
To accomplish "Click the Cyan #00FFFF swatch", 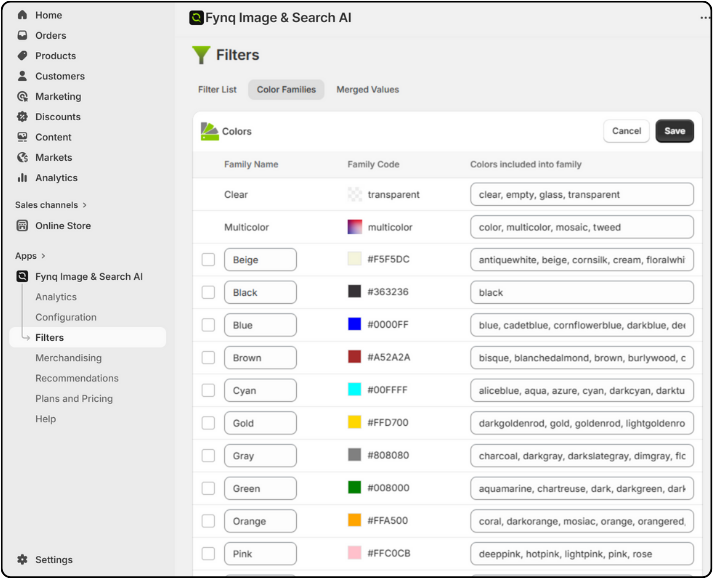I will click(x=355, y=389).
